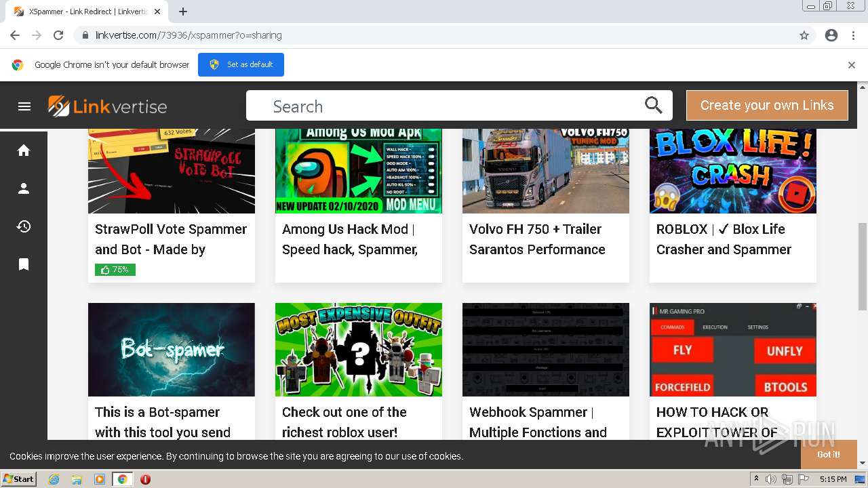This screenshot has height=488, width=868.
Task: Click Chrome icon in taskbar
Action: point(122,479)
